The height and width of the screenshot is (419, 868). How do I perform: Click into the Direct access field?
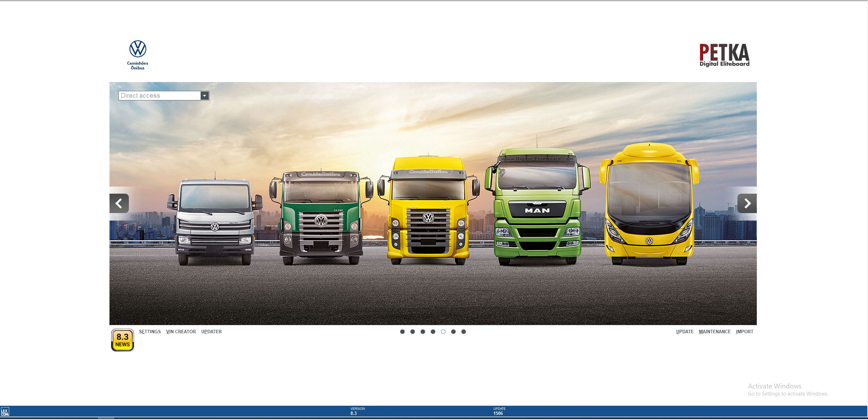tap(159, 96)
